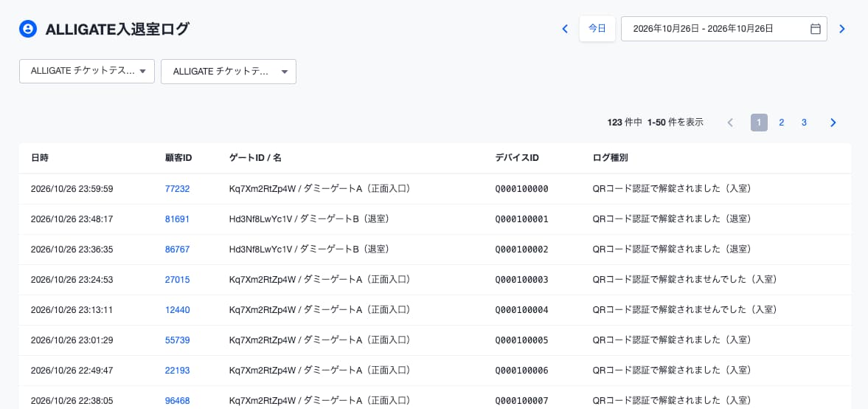Go to next page of results
The image size is (868, 409).
click(833, 123)
